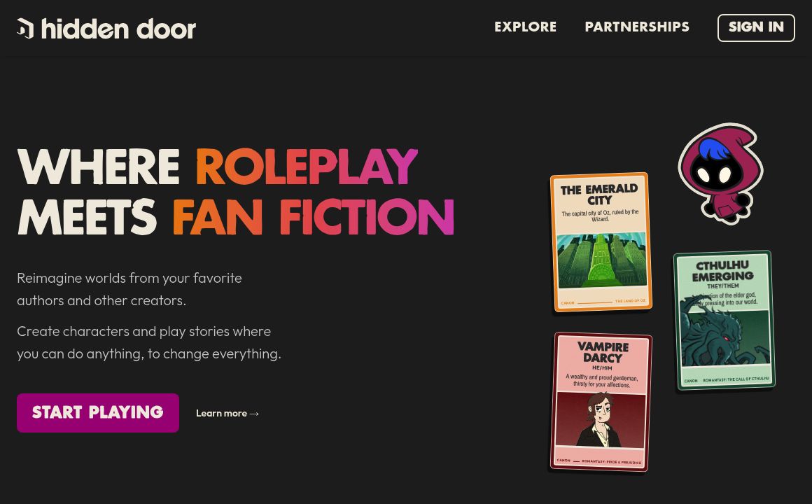Click the arrow beside Learn more
Image resolution: width=812 pixels, height=504 pixels.
pos(254,414)
